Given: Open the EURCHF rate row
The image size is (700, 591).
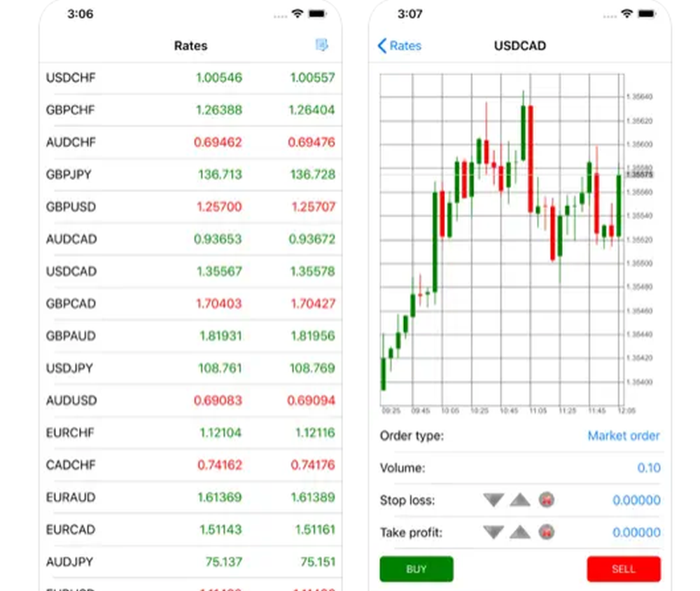Looking at the screenshot, I should click(190, 433).
